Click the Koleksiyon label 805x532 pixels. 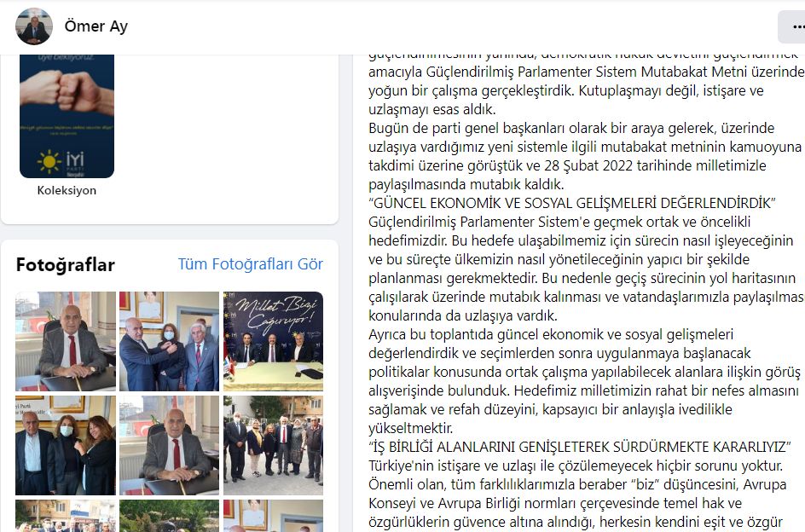click(x=67, y=190)
